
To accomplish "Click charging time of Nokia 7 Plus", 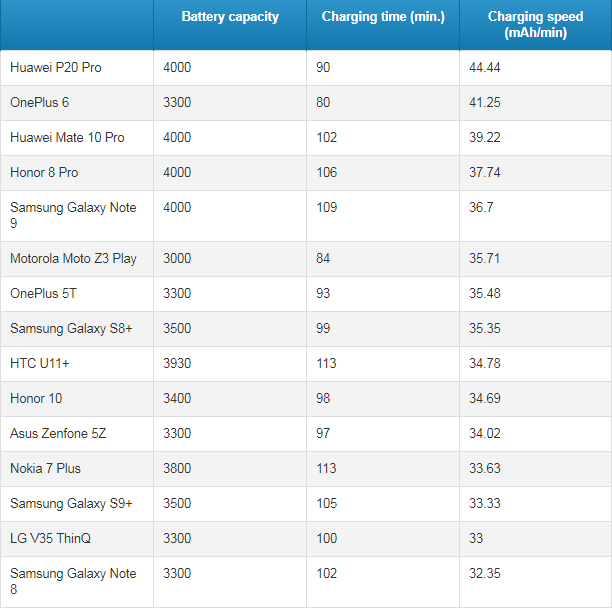I will click(326, 468).
